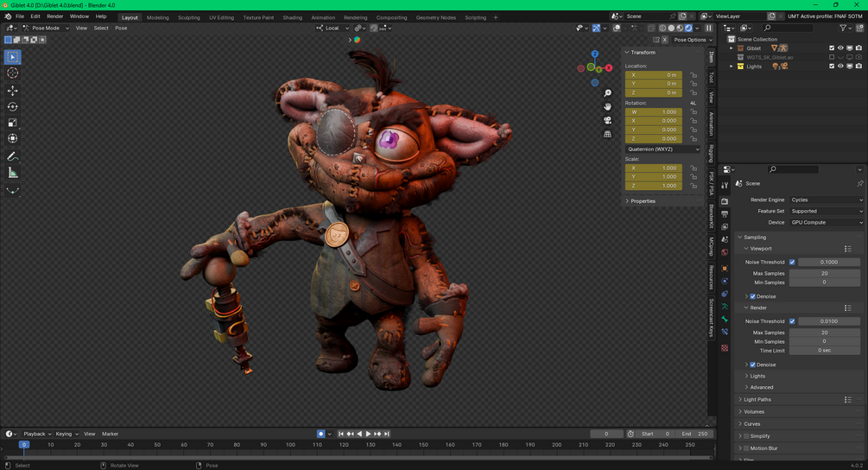The width and height of the screenshot is (868, 470).
Task: Open the Quaternion (WXYZ) rotation mode dropdown
Action: 662,149
